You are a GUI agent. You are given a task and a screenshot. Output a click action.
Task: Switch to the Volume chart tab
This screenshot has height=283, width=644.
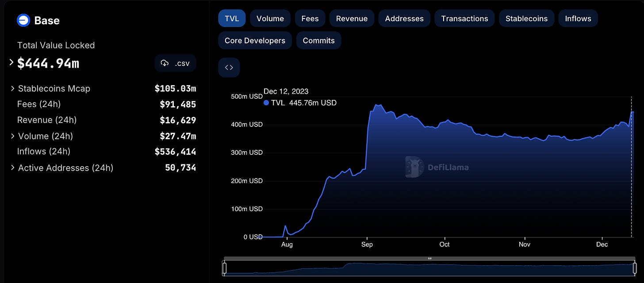click(x=270, y=19)
